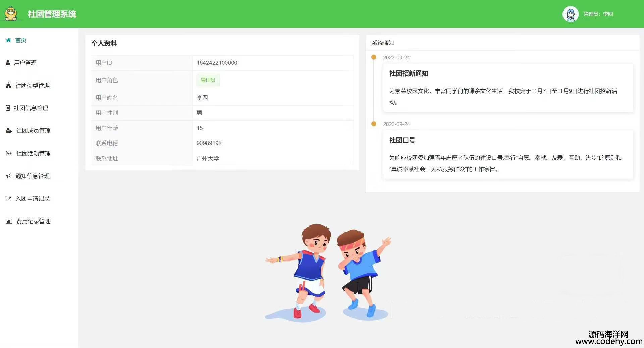Click the club type management icon
The image size is (644, 348).
[x=8, y=85]
